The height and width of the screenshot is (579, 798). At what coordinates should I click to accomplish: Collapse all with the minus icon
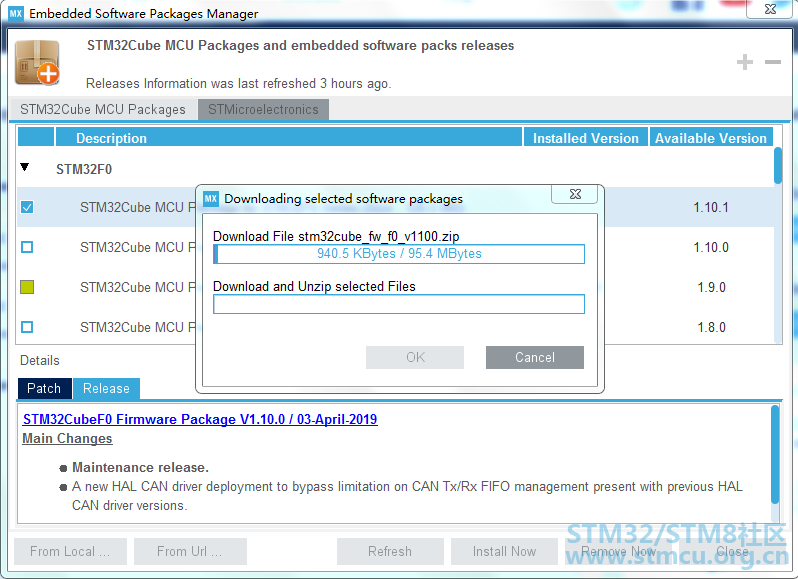click(x=773, y=62)
